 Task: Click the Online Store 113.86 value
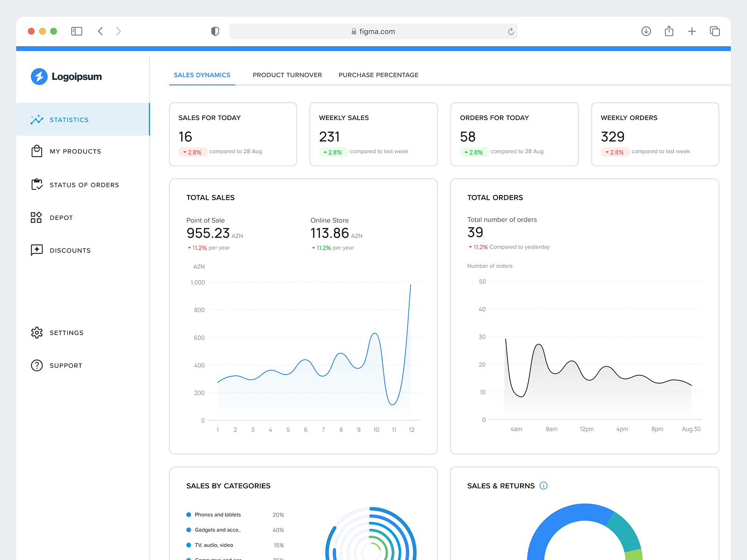click(330, 233)
